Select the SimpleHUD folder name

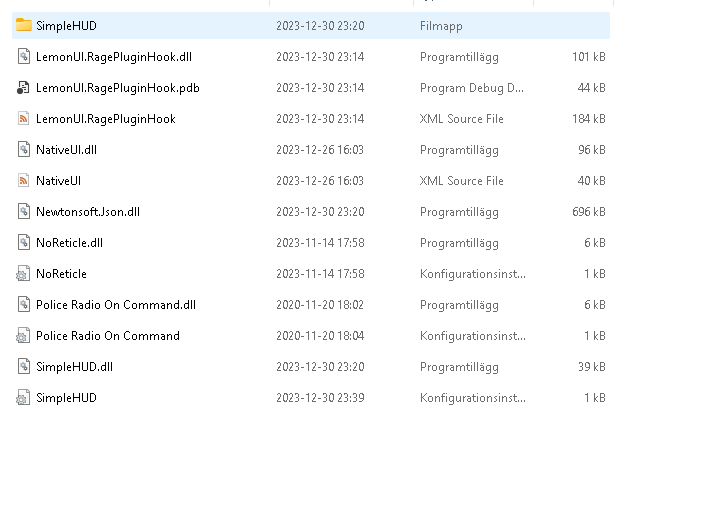(x=66, y=26)
